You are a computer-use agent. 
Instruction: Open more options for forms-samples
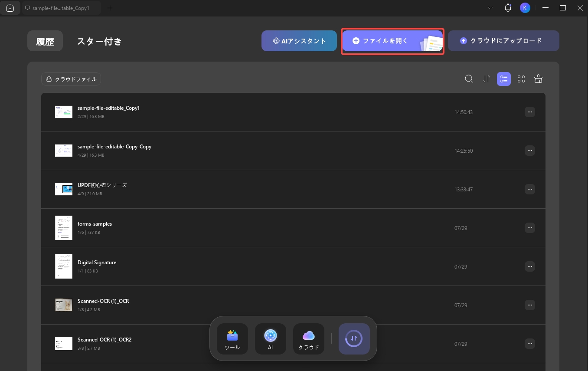(529, 228)
